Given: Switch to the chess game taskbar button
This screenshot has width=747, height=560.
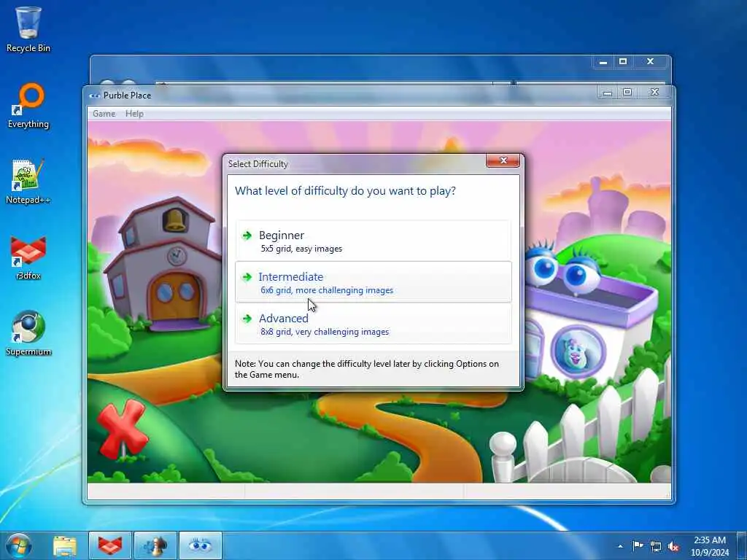Looking at the screenshot, I should pyautogui.click(x=155, y=545).
